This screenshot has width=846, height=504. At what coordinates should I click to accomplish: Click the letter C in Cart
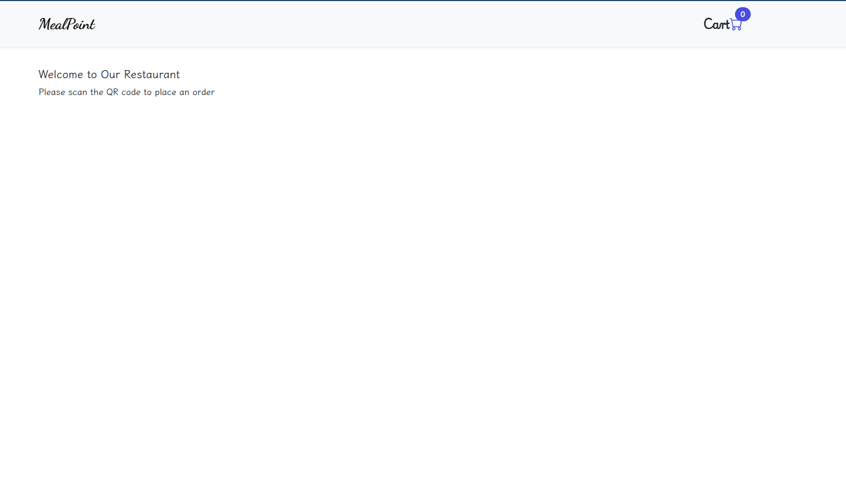tap(709, 24)
